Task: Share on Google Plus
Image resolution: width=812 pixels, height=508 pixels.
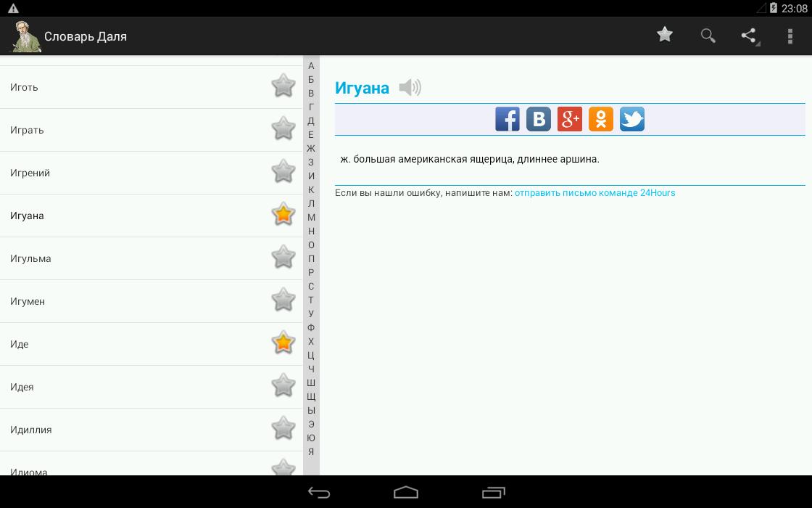Action: [x=570, y=119]
